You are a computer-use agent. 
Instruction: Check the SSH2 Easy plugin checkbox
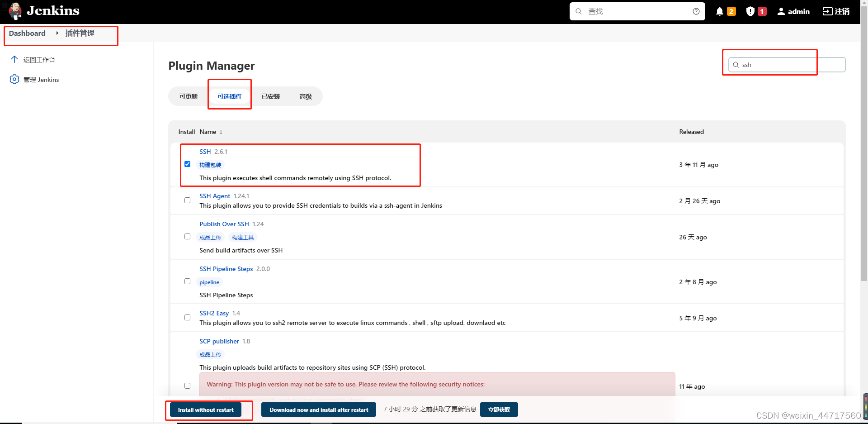tap(187, 317)
